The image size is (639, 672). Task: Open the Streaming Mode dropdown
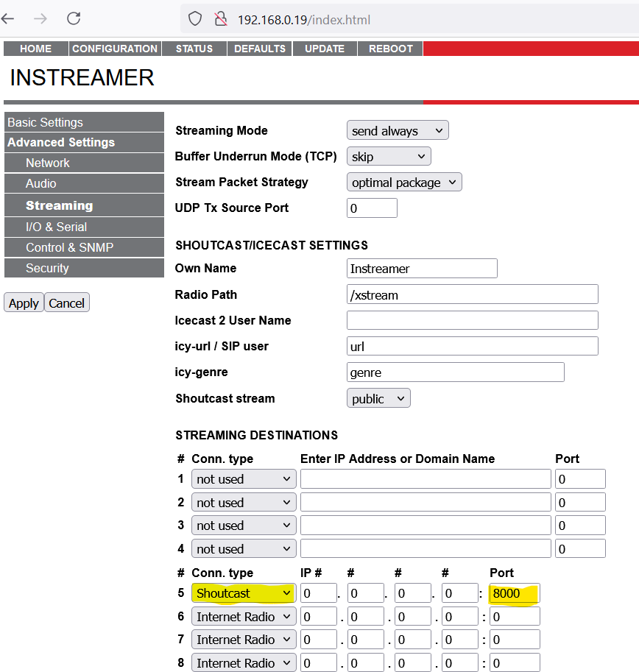397,130
